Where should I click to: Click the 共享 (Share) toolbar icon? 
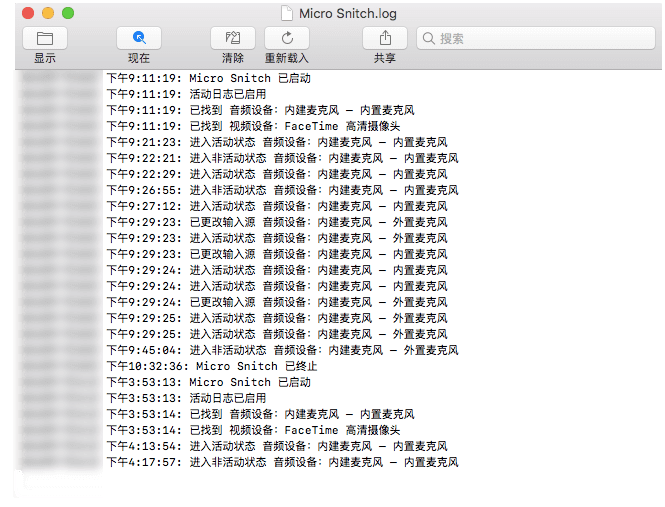(x=385, y=39)
